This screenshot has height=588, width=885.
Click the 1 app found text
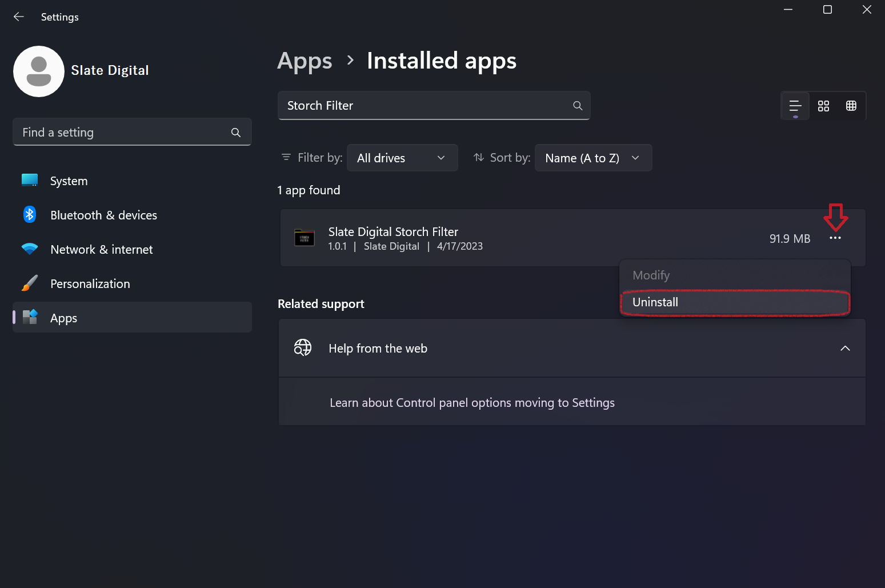pyautogui.click(x=309, y=190)
